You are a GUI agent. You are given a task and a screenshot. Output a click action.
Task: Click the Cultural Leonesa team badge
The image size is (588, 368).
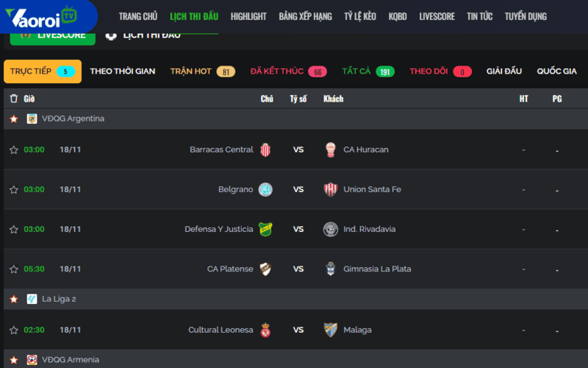(x=265, y=330)
